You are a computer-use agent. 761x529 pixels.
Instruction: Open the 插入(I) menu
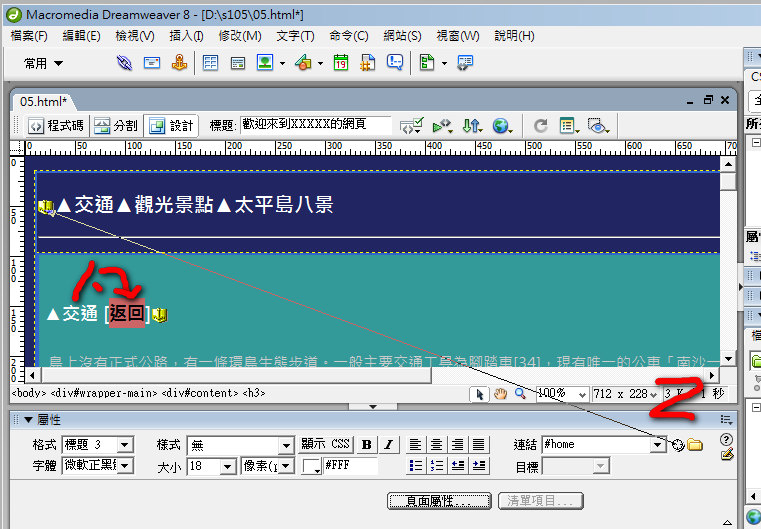[186, 36]
